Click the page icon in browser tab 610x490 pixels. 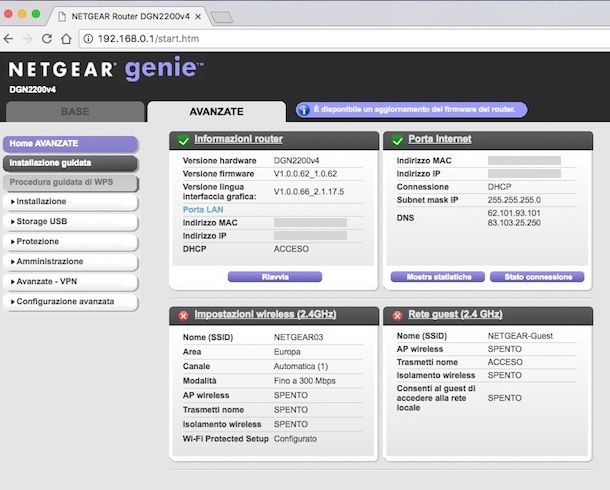pos(61,16)
